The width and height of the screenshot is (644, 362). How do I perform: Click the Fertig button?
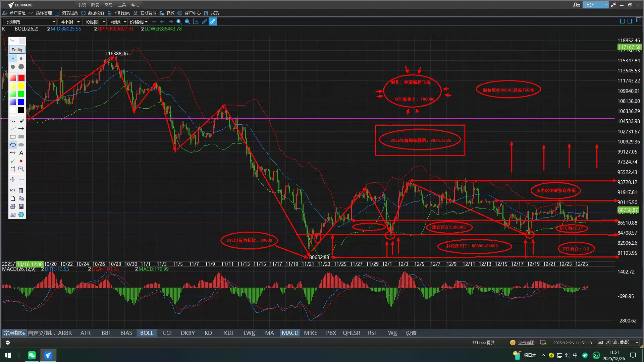click(x=17, y=50)
